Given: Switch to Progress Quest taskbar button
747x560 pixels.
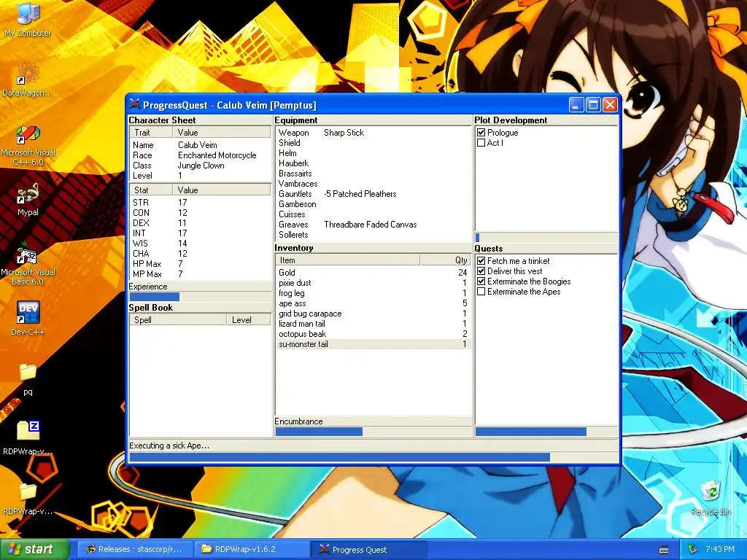Looking at the screenshot, I should (x=369, y=550).
